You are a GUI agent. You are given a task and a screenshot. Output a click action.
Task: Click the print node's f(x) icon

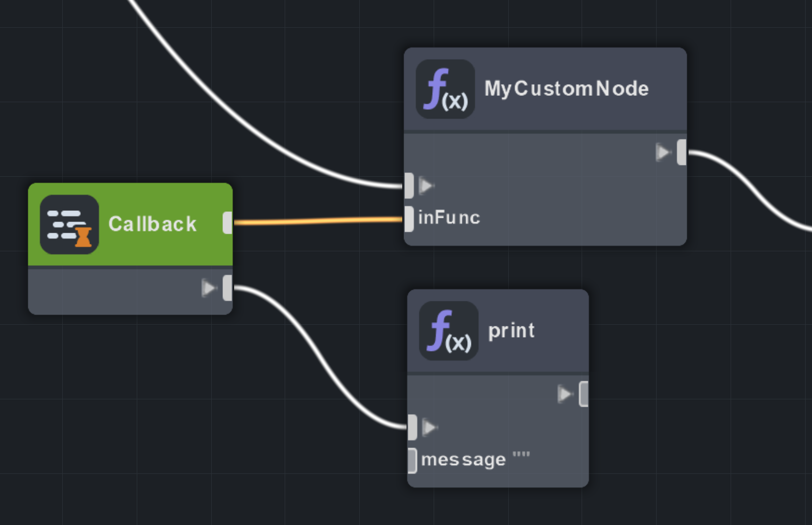[x=449, y=331]
